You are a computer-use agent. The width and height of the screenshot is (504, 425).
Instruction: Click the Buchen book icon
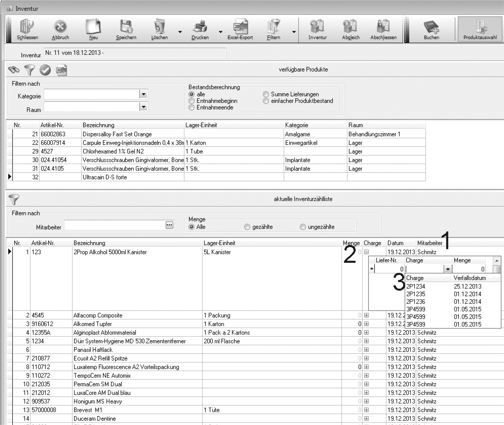(431, 29)
